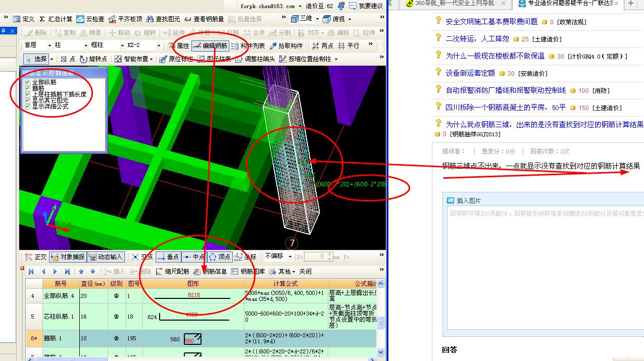Switch to 三维 3D view
The height and width of the screenshot is (361, 644).
point(302,19)
